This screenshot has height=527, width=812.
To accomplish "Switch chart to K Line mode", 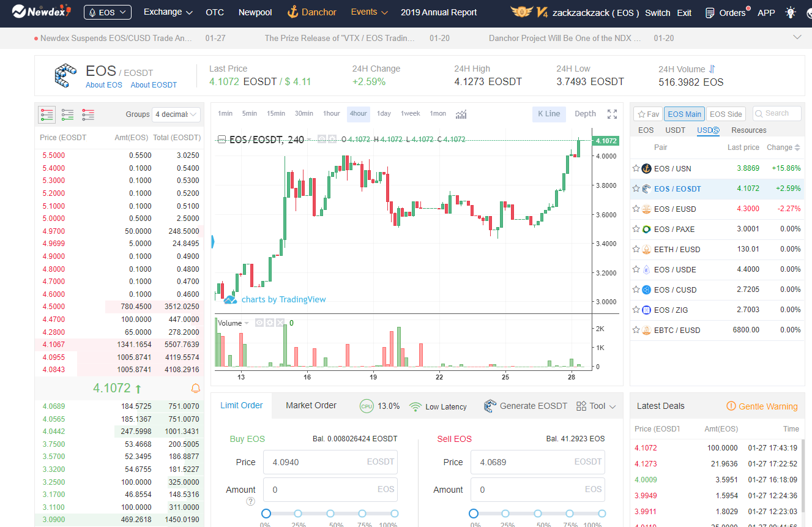I will (x=549, y=114).
